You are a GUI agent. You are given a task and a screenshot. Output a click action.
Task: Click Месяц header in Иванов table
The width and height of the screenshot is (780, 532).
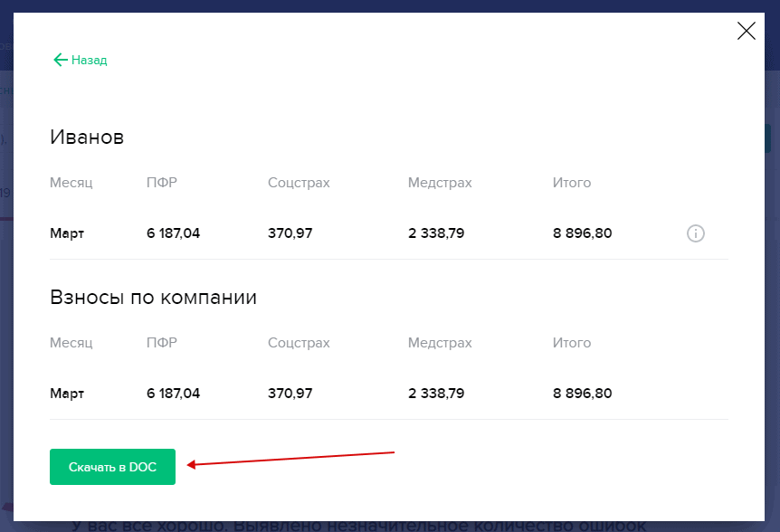71,183
